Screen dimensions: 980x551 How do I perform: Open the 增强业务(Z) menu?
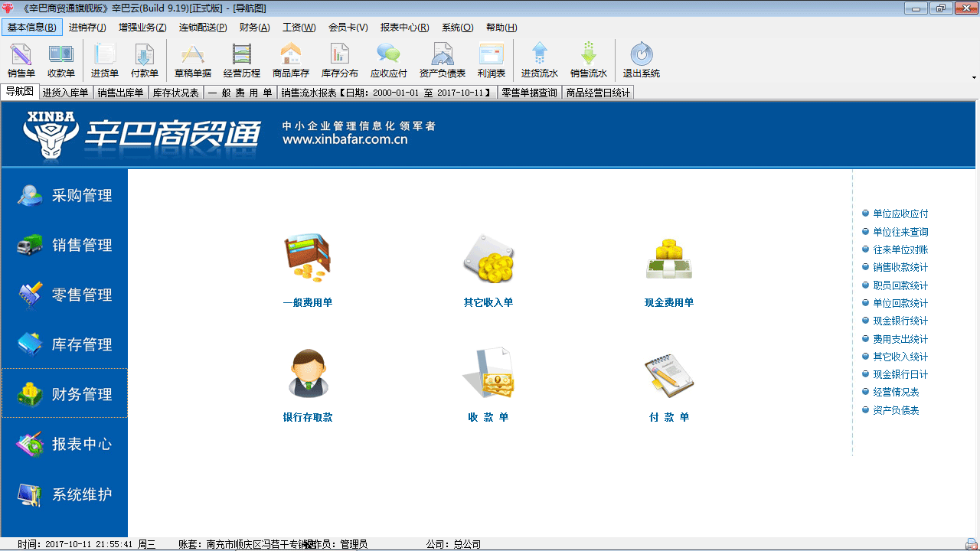(142, 27)
